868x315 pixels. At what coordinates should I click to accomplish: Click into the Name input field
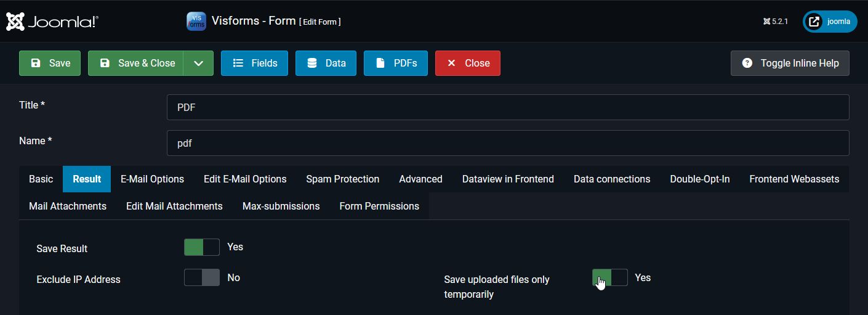tap(508, 143)
